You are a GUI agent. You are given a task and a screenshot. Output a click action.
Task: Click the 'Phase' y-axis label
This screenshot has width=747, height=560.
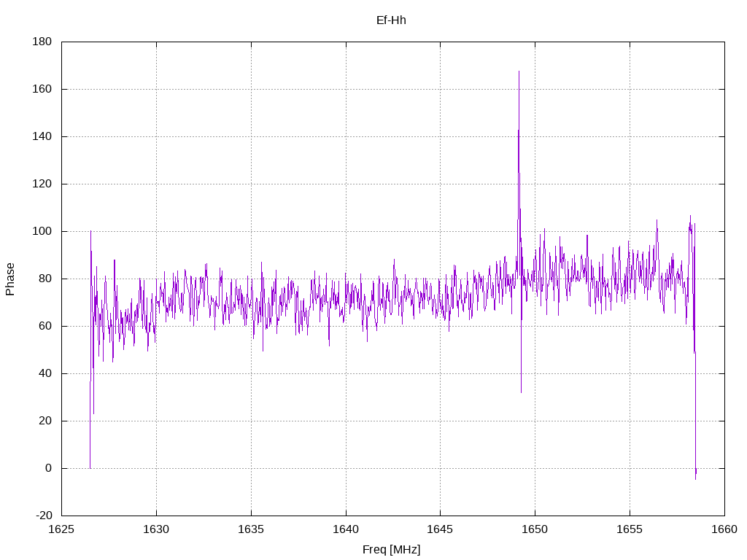tap(10, 279)
